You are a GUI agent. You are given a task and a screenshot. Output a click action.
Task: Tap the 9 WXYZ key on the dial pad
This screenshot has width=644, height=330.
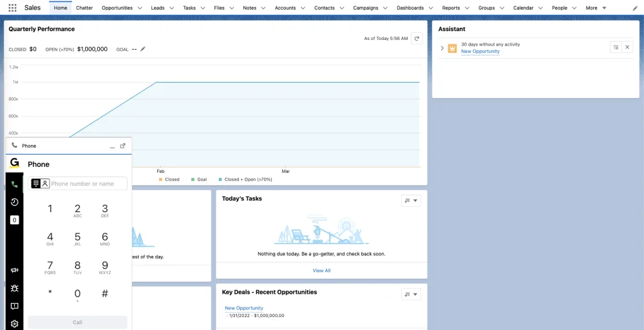click(x=105, y=267)
